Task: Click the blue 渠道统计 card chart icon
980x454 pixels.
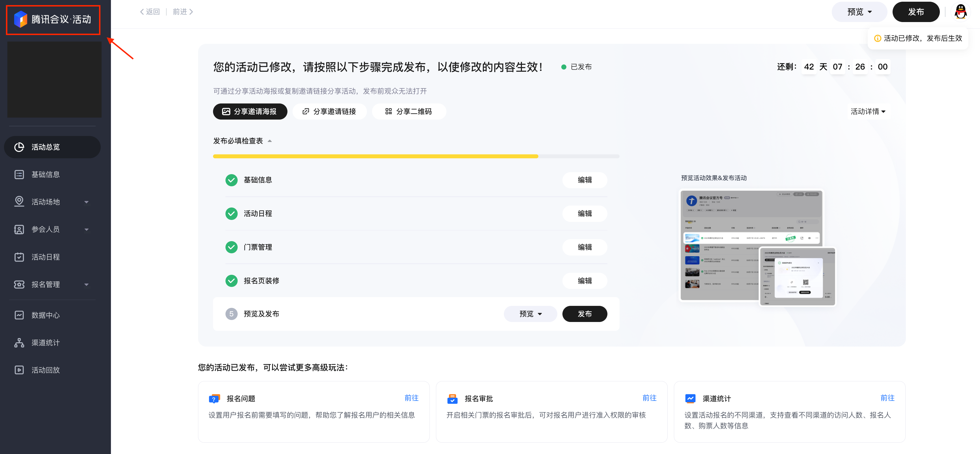Action: pyautogui.click(x=690, y=399)
